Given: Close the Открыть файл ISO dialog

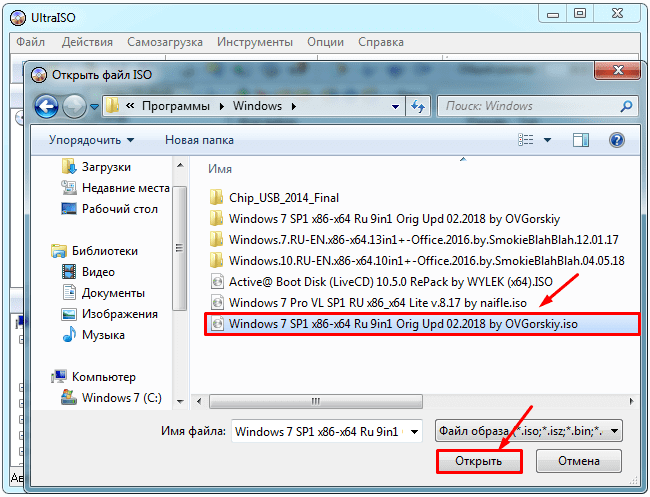Looking at the screenshot, I should (618, 70).
